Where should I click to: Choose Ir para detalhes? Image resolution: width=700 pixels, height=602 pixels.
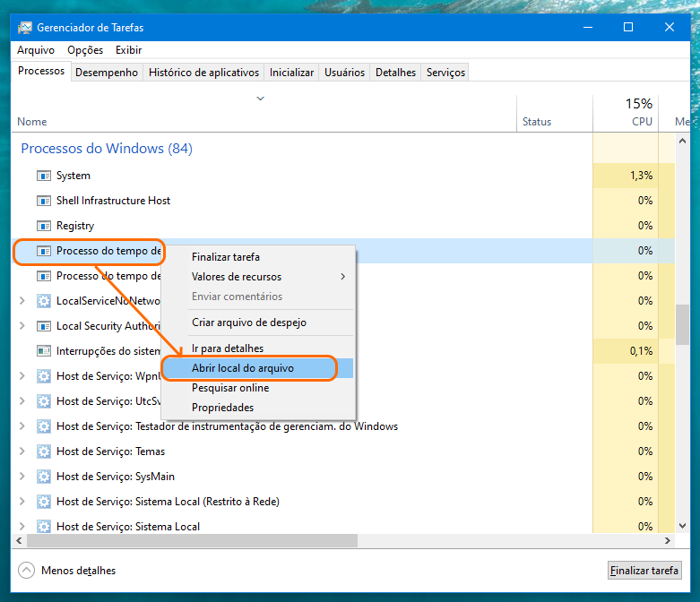258,348
